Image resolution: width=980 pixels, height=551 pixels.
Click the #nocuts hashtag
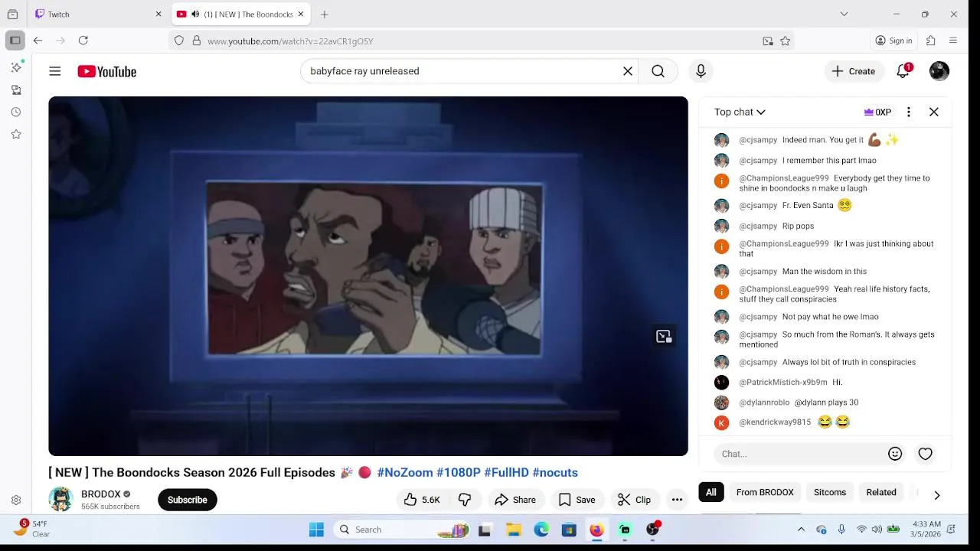coord(555,473)
